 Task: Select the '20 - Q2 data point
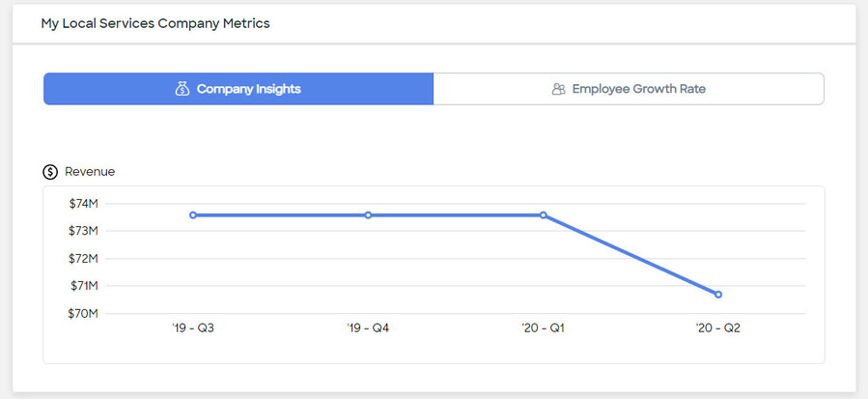click(x=718, y=295)
